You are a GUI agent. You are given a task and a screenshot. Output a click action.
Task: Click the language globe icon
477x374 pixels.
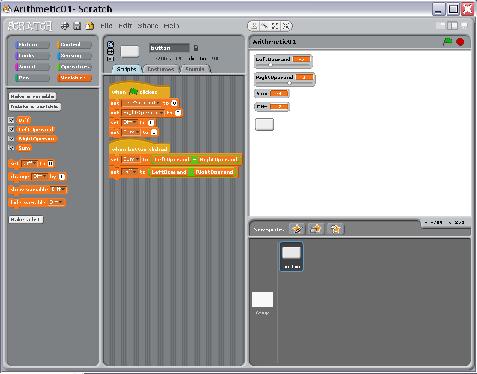pyautogui.click(x=65, y=26)
